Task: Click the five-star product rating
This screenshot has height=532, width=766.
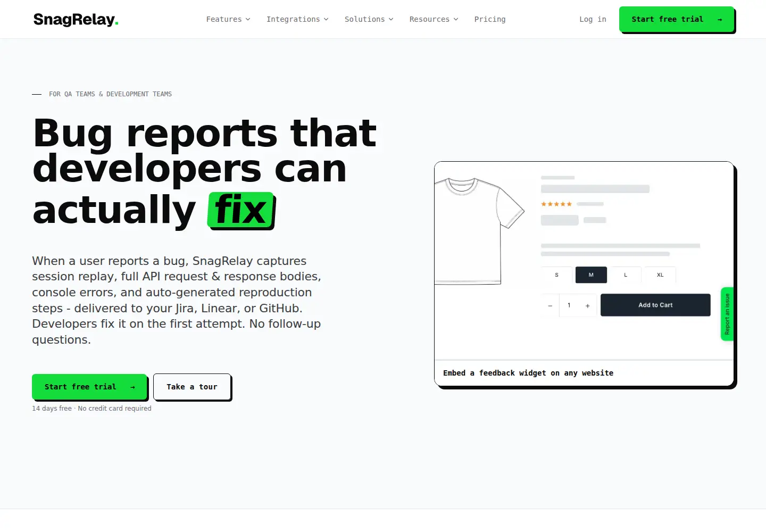Action: 556,204
